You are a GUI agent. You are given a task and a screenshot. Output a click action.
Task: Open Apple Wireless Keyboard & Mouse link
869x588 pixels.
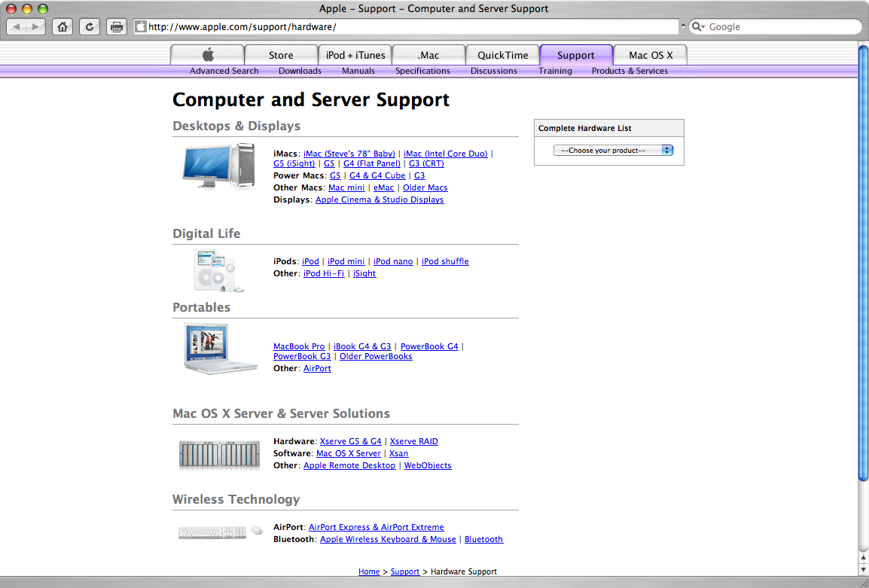(x=388, y=539)
